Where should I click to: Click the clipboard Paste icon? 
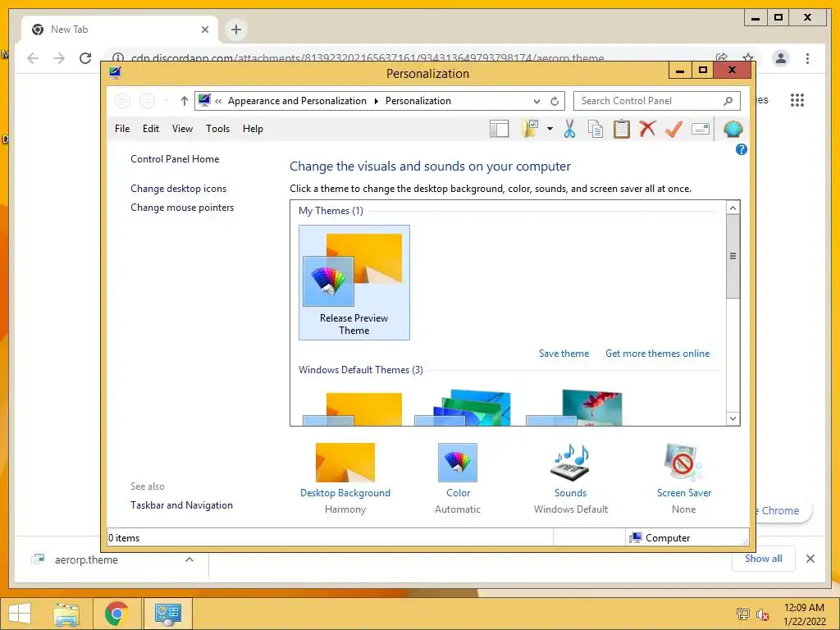click(x=622, y=129)
